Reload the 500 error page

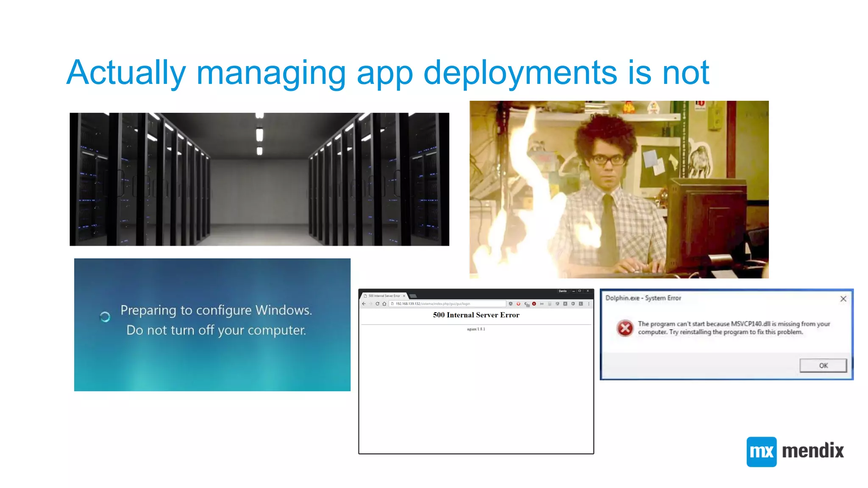(378, 304)
